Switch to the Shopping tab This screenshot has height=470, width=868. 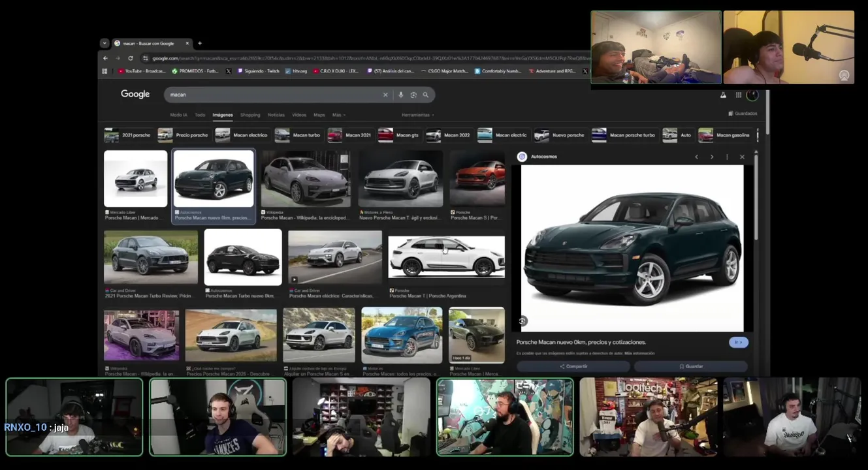(250, 115)
